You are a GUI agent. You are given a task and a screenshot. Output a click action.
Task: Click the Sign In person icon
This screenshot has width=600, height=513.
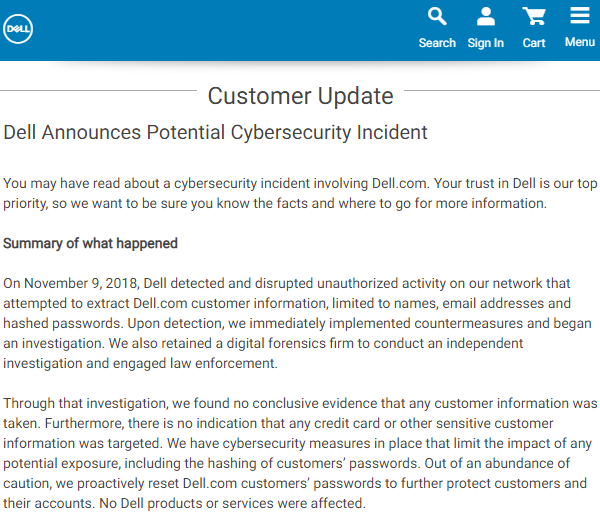coord(485,17)
